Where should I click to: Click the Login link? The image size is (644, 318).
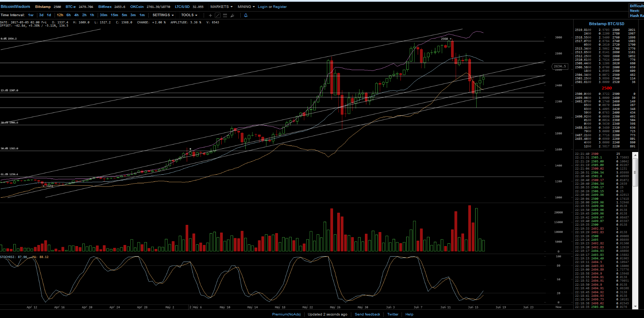[263, 7]
